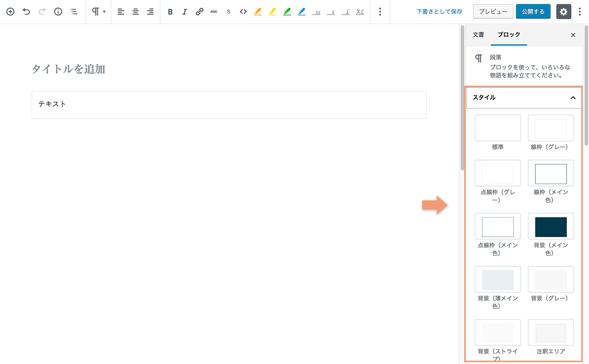Click the sidebar panel scrollbar
The height and width of the screenshot is (364, 589).
(586, 85)
